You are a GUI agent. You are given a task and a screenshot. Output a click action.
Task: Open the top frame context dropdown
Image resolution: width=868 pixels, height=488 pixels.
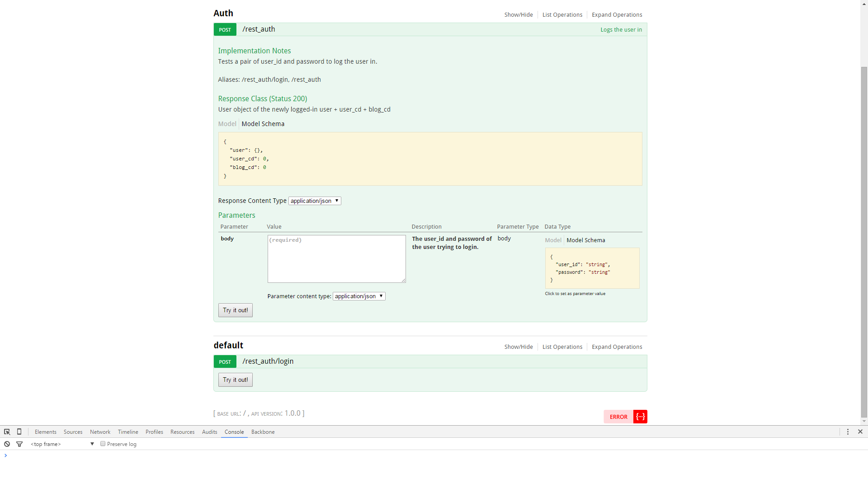click(62, 444)
